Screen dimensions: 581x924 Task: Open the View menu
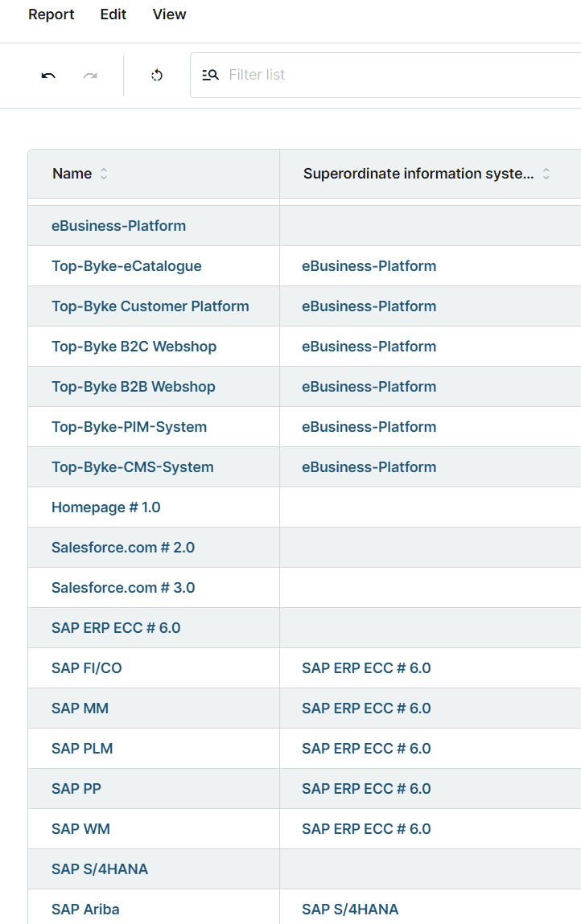(x=169, y=14)
